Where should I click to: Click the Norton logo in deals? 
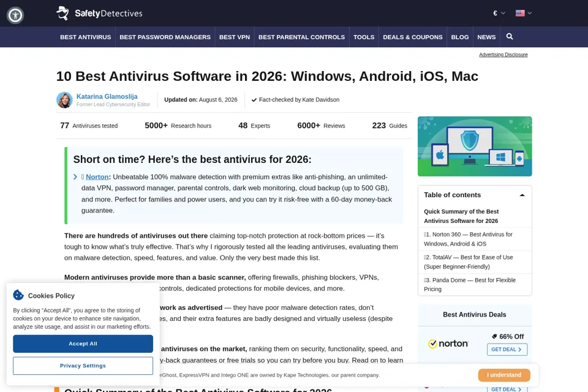[448, 344]
